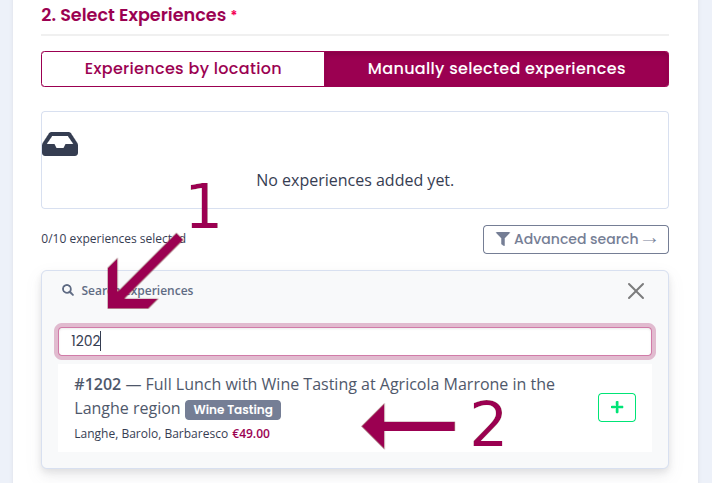This screenshot has height=483, width=712.
Task: Click Langhe, Barolo, Barbaresco location text
Action: (x=150, y=434)
